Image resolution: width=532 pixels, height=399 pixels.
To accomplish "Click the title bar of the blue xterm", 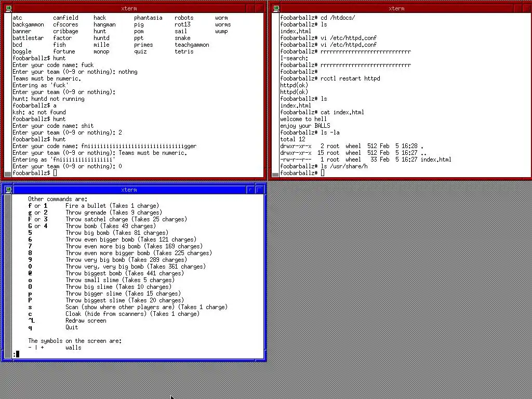I will [x=129, y=190].
